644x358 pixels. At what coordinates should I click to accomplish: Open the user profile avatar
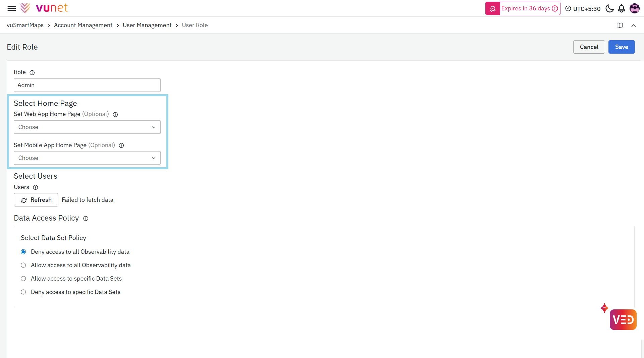coord(634,8)
